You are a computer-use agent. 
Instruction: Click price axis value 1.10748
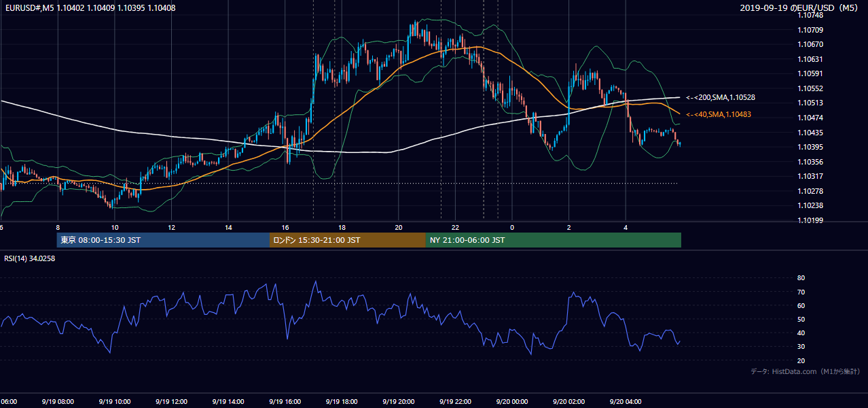(810, 16)
